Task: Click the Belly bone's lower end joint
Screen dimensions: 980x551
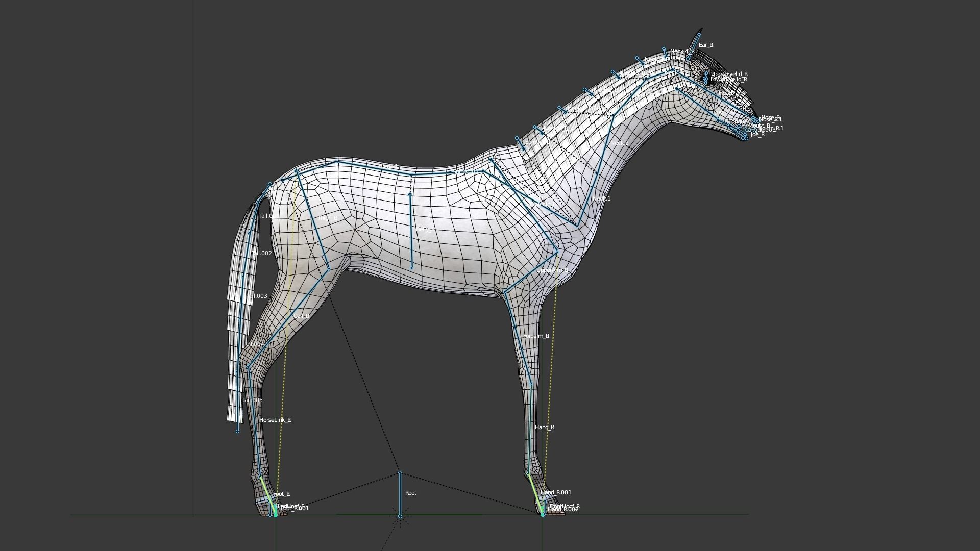Action: pos(411,268)
